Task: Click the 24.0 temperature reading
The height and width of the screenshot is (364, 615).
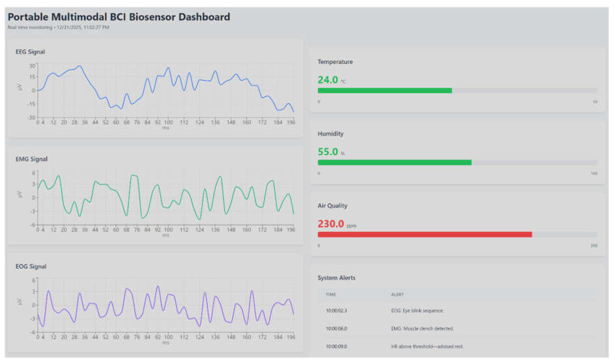Action: pyautogui.click(x=328, y=80)
